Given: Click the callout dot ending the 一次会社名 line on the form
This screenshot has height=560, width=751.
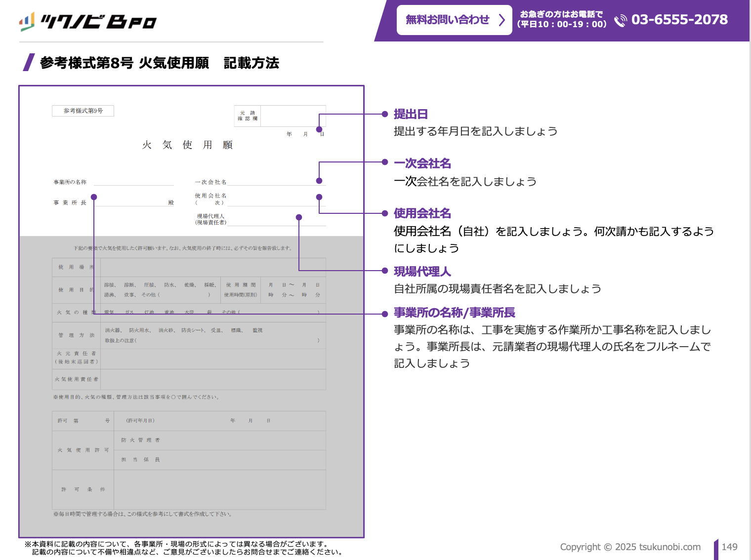Looking at the screenshot, I should click(319, 181).
